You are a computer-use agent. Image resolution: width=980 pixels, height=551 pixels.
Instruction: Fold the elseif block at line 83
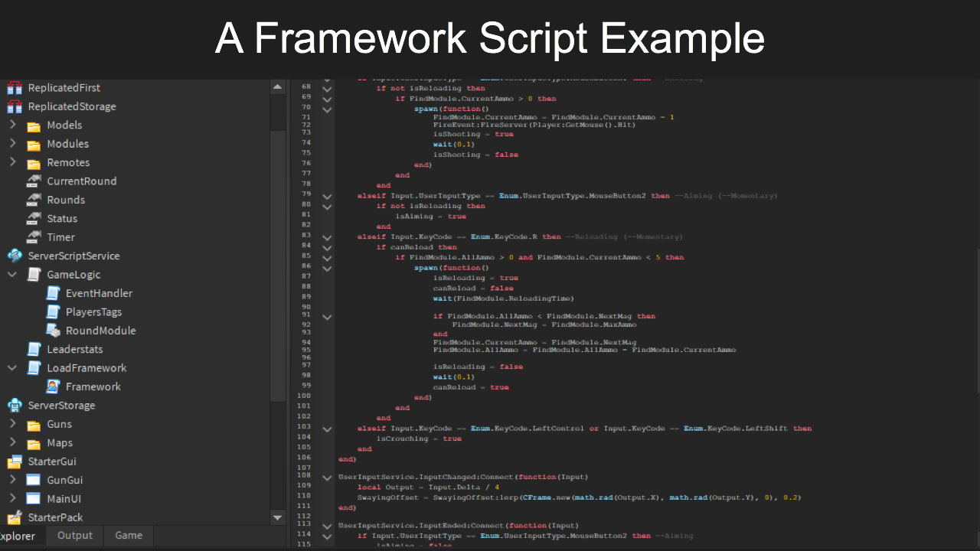click(327, 237)
